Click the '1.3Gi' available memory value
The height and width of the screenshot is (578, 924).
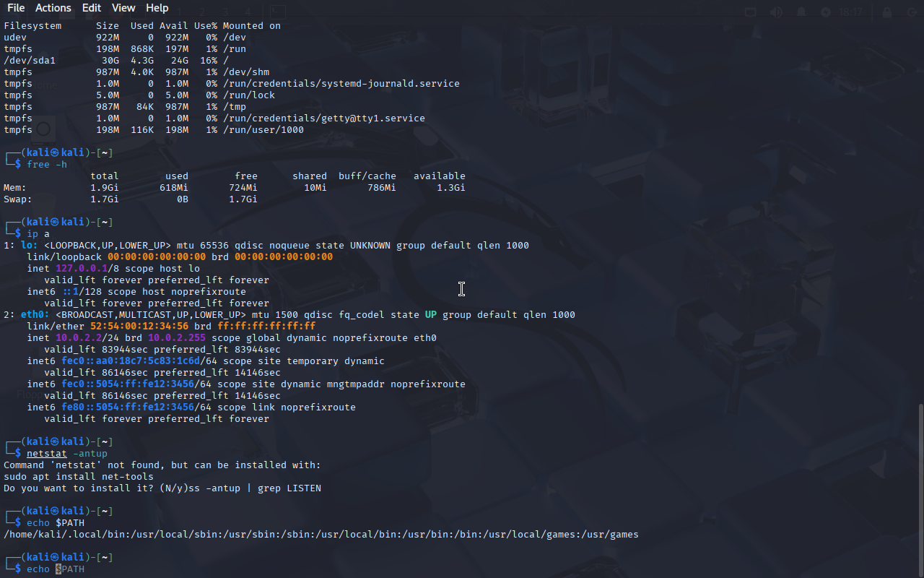click(x=451, y=188)
